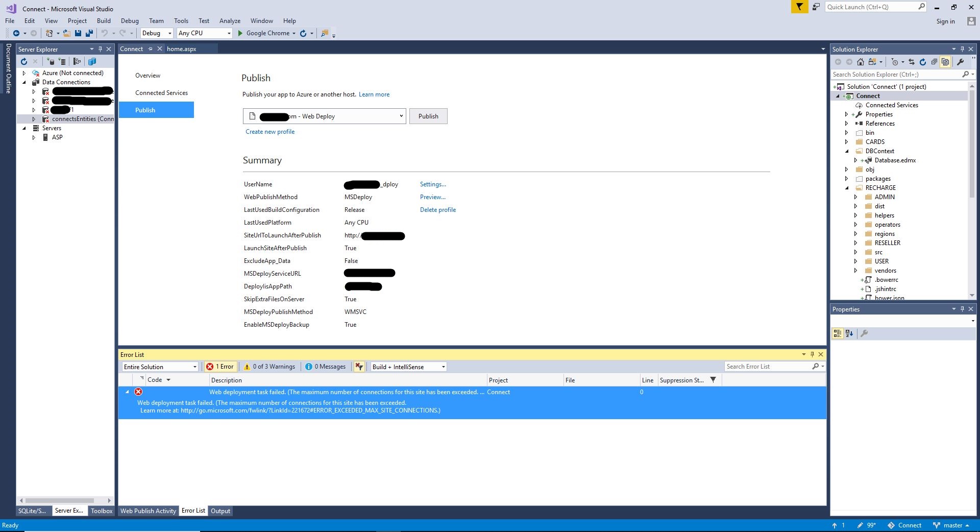Image resolution: width=980 pixels, height=532 pixels.
Task: Open the notifications flag icon
Action: [x=799, y=7]
